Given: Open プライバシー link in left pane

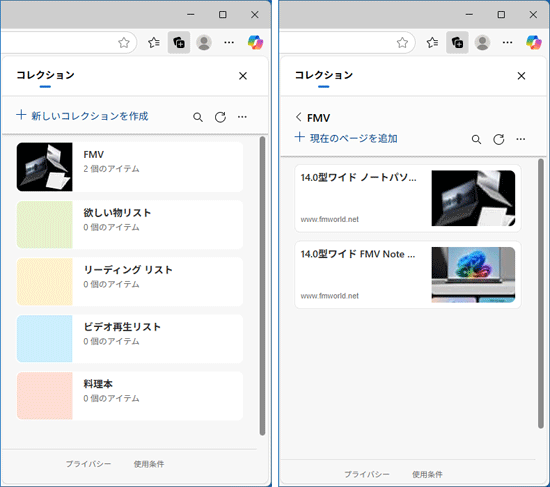Looking at the screenshot, I should [88, 464].
